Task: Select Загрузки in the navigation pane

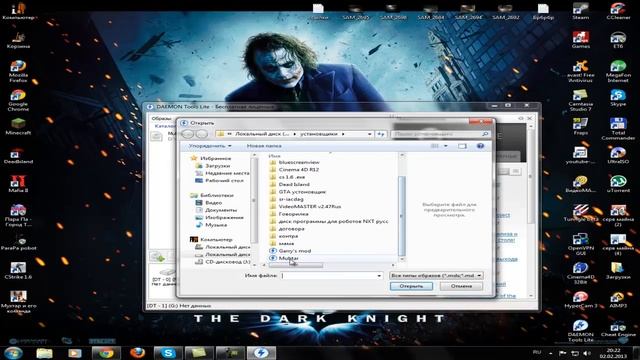Action: (217, 166)
